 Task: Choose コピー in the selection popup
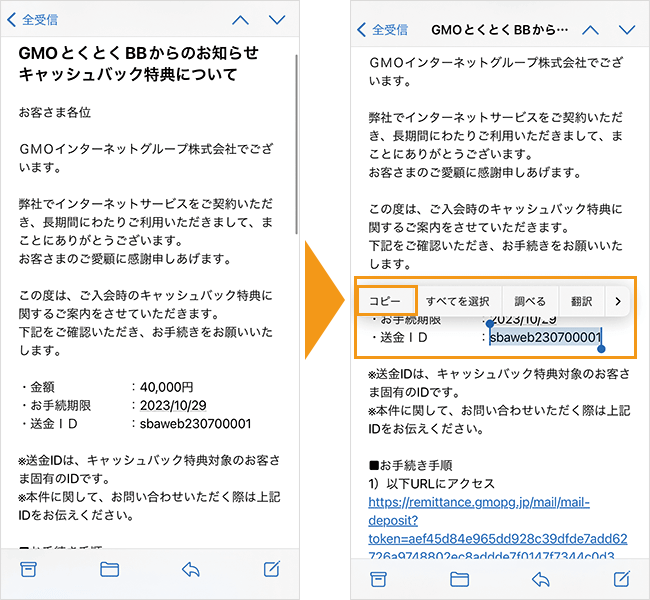386,301
